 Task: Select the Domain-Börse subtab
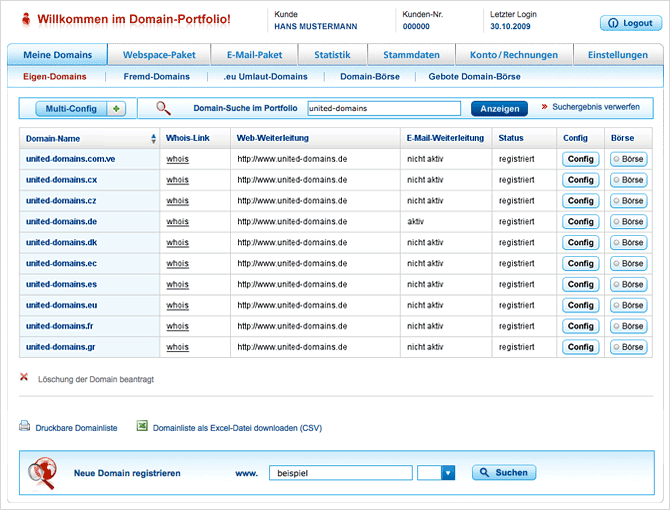(370, 76)
